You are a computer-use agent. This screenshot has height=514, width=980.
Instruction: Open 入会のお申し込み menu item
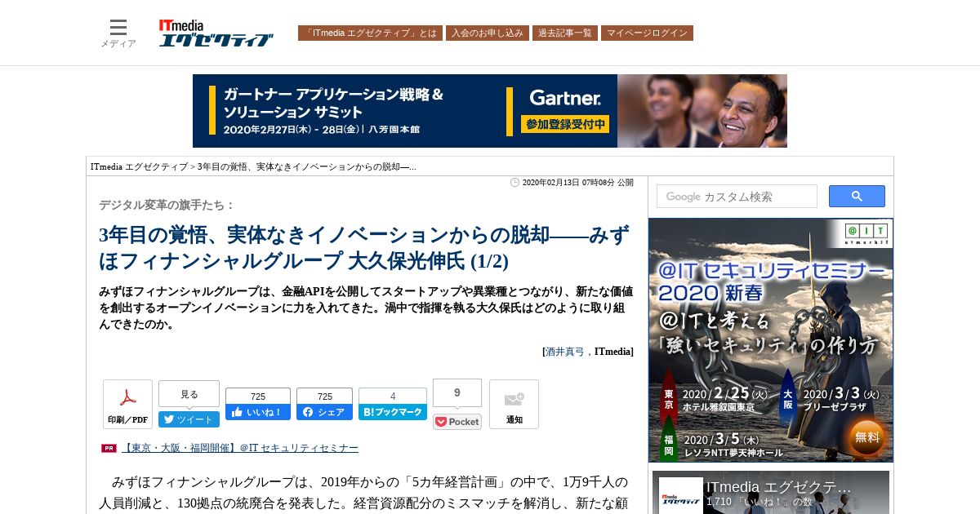click(x=488, y=33)
